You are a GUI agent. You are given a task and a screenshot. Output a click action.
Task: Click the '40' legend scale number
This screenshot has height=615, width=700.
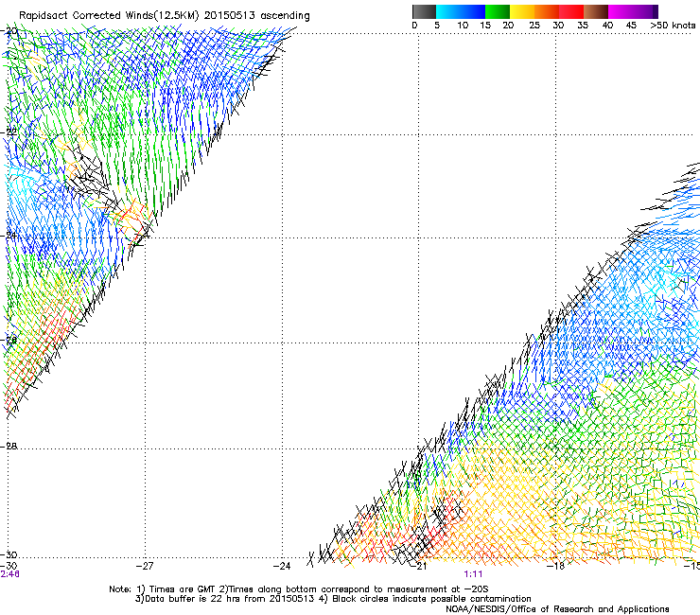pos(607,26)
